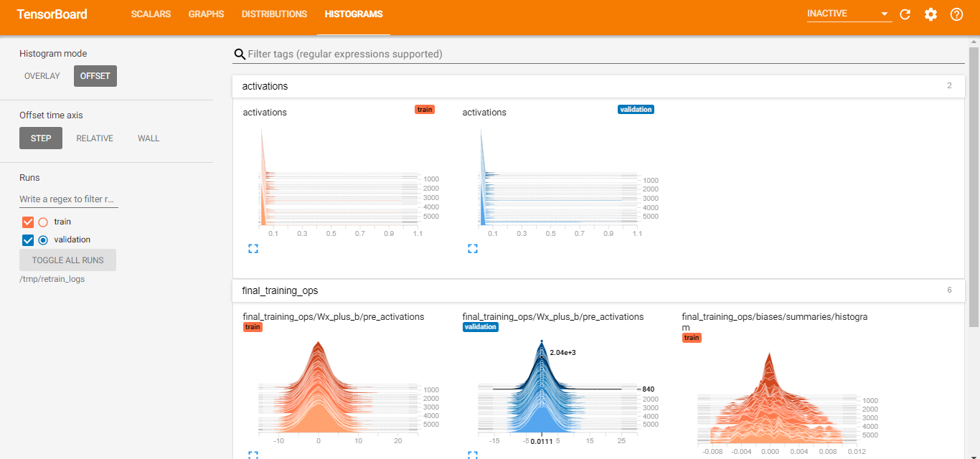Collapse the final_training_ops section header
The image size is (980, 459).
598,290
